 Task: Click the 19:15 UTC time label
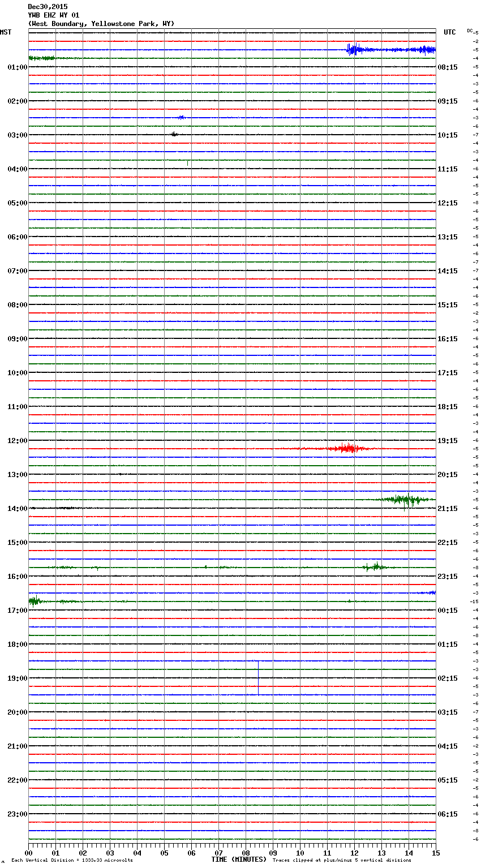point(448,441)
